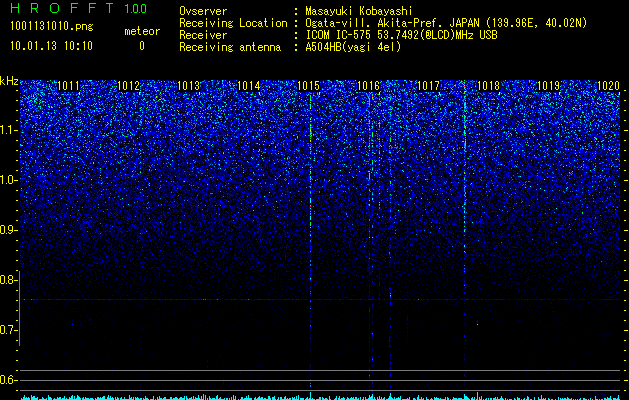Click the 1.1 frequency axis label
This screenshot has width=629, height=400.
coord(9,130)
